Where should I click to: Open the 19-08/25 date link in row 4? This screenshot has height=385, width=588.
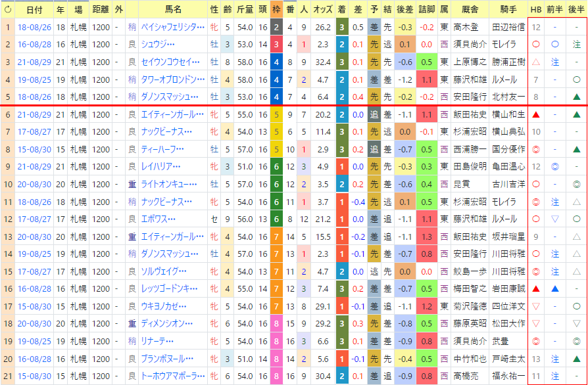coord(34,79)
